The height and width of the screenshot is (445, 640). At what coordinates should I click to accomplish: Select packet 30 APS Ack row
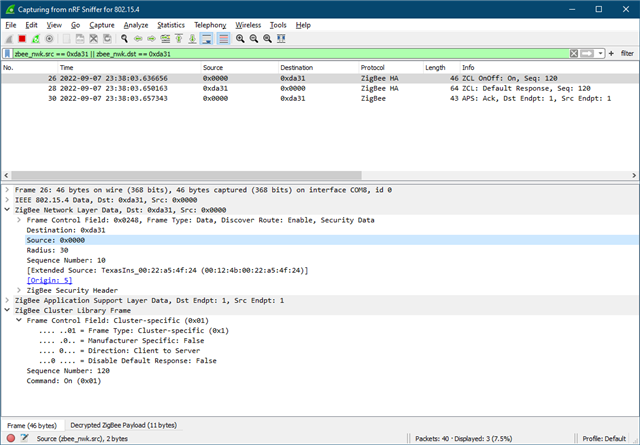[320, 98]
